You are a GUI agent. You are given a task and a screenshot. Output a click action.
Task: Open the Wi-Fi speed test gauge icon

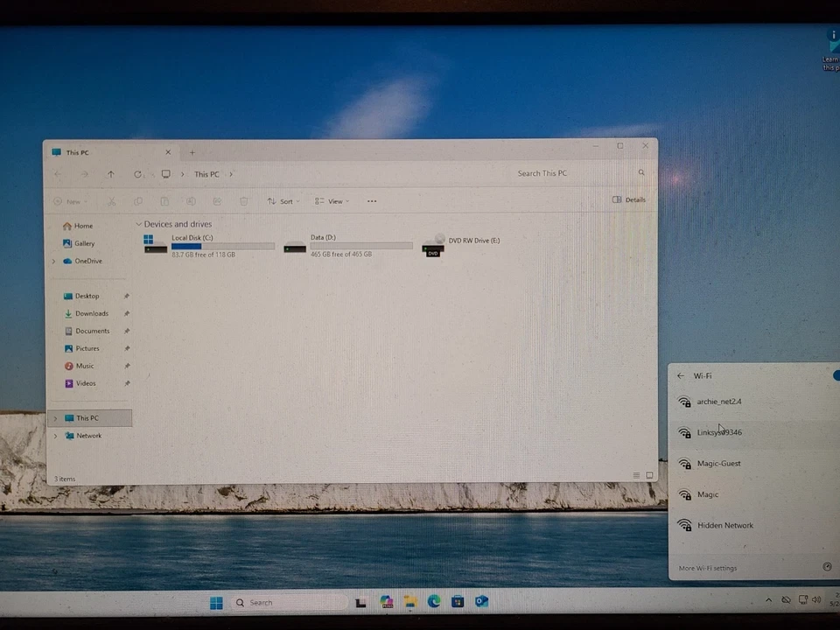pos(827,567)
